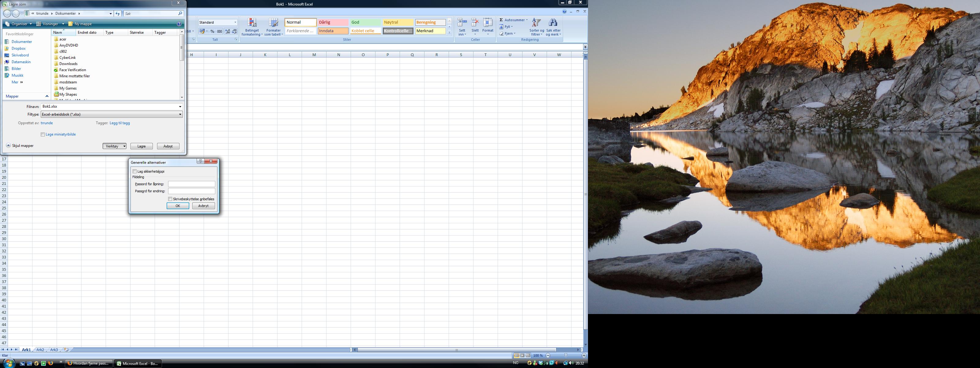980x368 pixels.
Task: Click accounting currency format icon
Action: [202, 31]
